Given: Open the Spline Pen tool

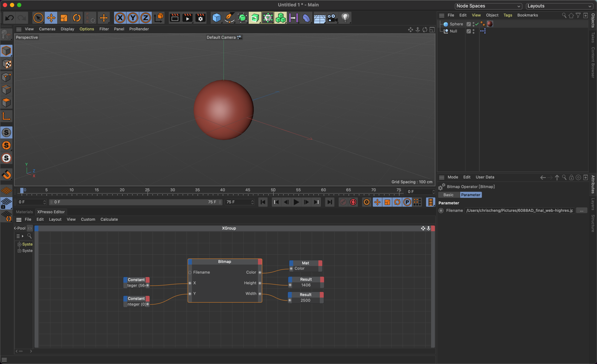Looking at the screenshot, I should pos(229,18).
